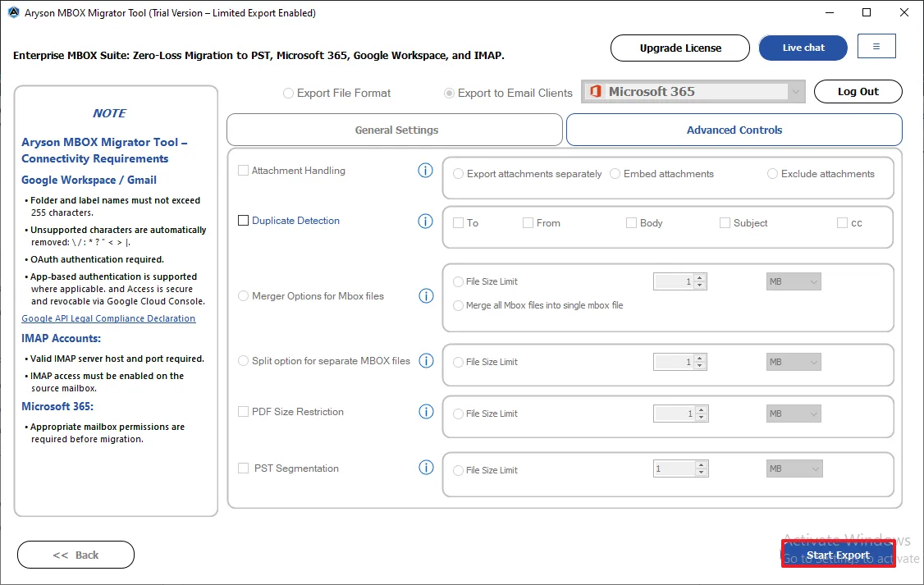Click the 'IMAP Accounts:' heading
Viewport: 924px width, 585px height.
coord(62,338)
